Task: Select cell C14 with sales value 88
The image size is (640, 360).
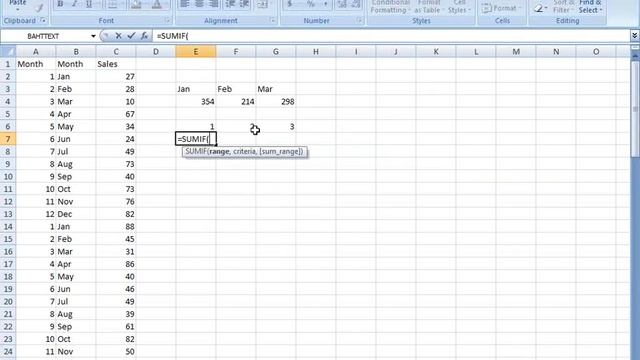Action: point(116,227)
